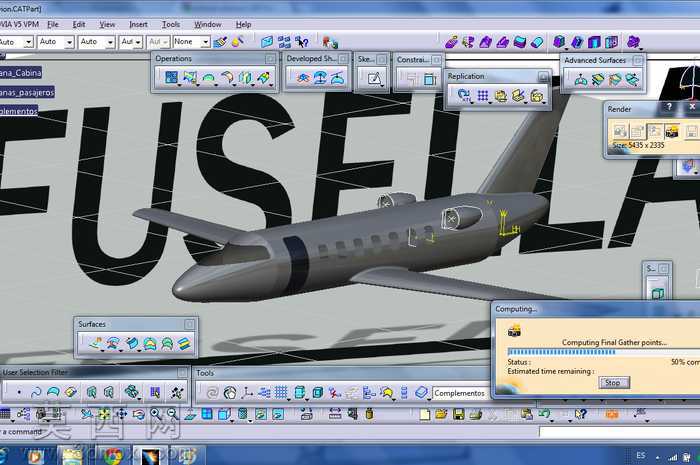
Task: Click the Open folder icon in bottom toolbar
Action: [x=441, y=414]
